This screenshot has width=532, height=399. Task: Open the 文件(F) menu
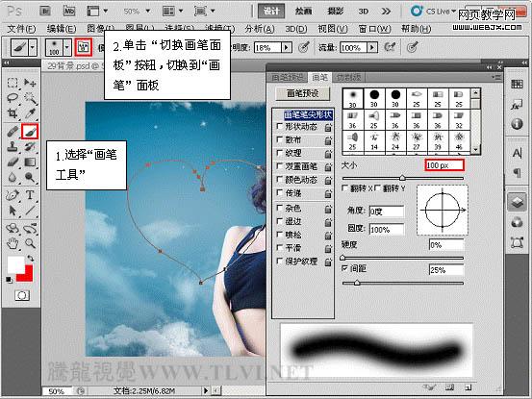(21, 29)
